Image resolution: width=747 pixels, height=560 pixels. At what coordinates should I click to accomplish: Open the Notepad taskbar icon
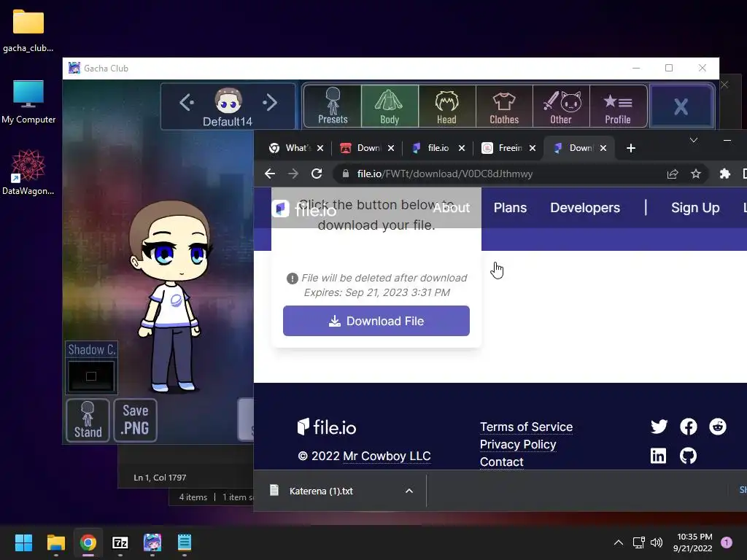185,542
